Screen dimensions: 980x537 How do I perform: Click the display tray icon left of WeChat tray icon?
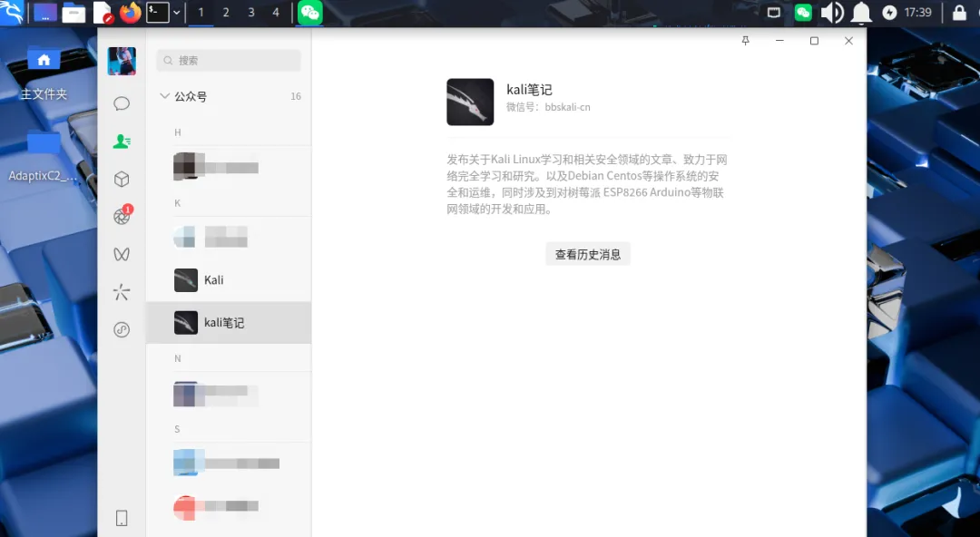774,13
